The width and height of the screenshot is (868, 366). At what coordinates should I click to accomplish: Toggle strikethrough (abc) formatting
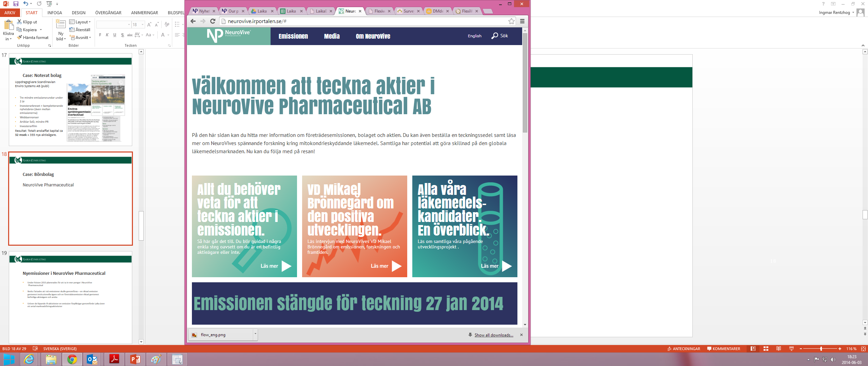[130, 35]
